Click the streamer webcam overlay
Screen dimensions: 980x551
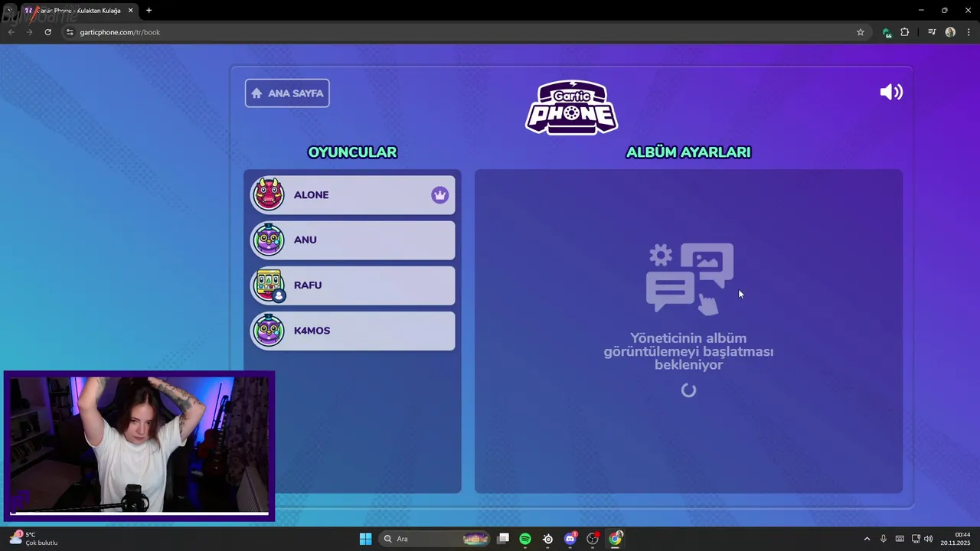coord(139,447)
